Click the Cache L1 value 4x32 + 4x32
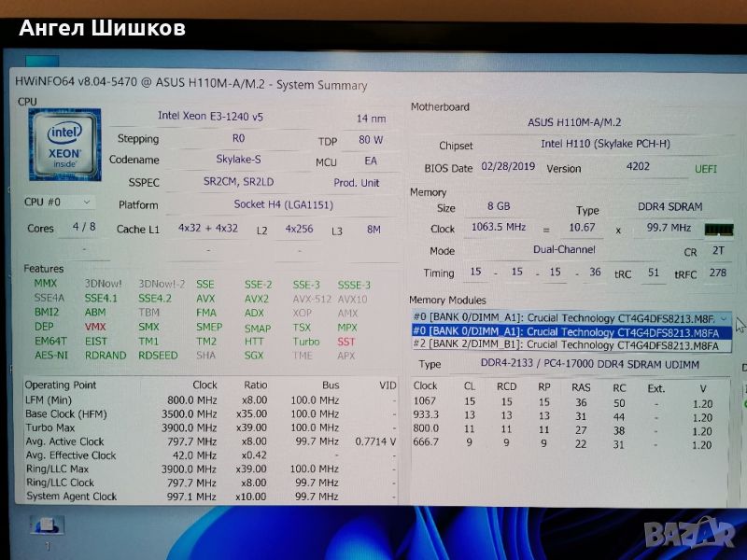Screen dimensions: 747x560 click(x=208, y=228)
